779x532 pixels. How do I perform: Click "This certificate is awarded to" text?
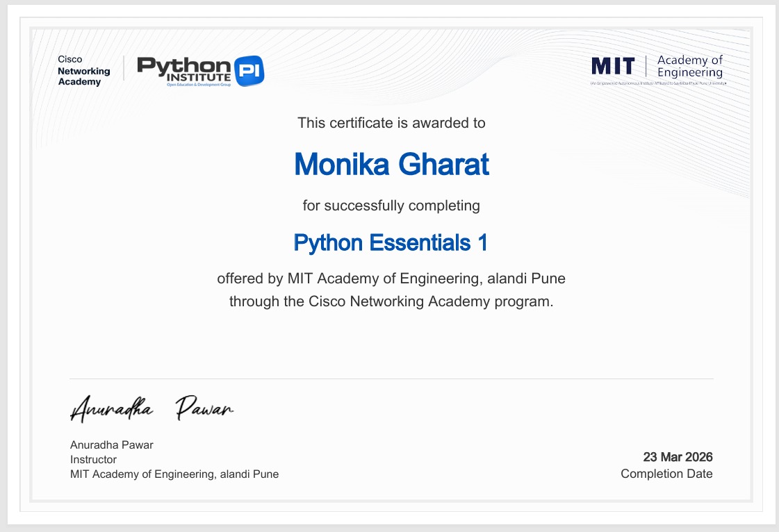391,123
